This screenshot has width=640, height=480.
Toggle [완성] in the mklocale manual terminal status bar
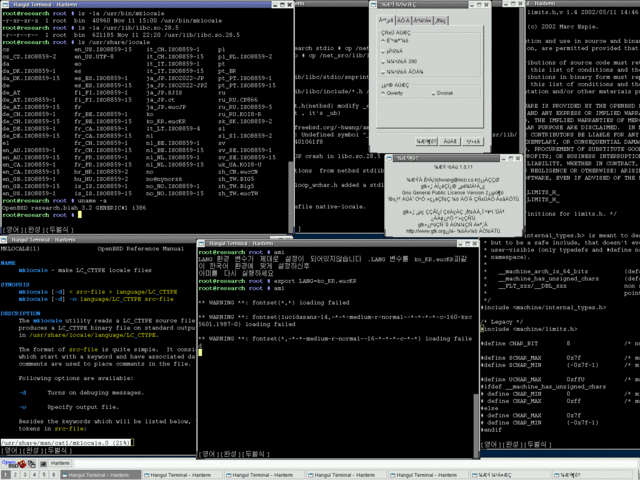click(32, 450)
